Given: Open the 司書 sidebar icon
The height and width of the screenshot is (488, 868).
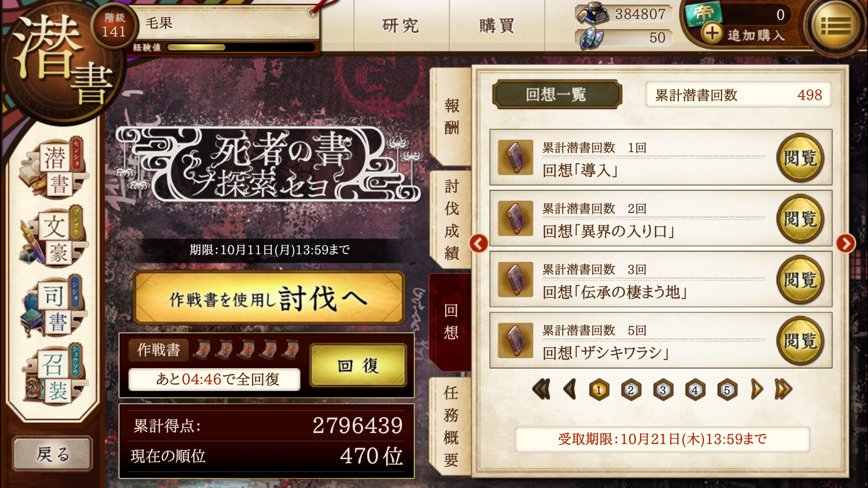Looking at the screenshot, I should pyautogui.click(x=53, y=306).
